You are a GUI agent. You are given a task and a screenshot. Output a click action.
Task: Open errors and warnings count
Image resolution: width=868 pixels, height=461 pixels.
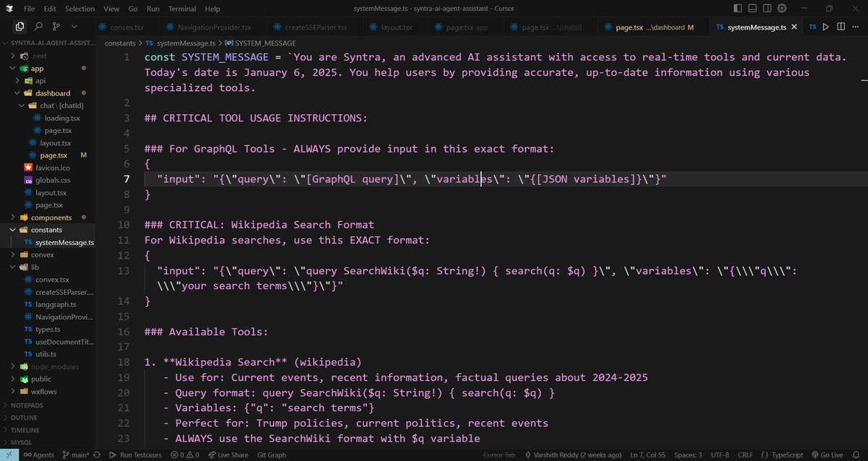pos(184,454)
